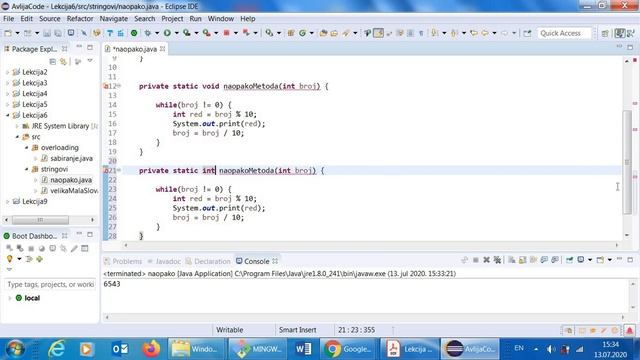640x360 pixels.
Task: Click Collapse All in Package Explorer
Action: point(53,62)
